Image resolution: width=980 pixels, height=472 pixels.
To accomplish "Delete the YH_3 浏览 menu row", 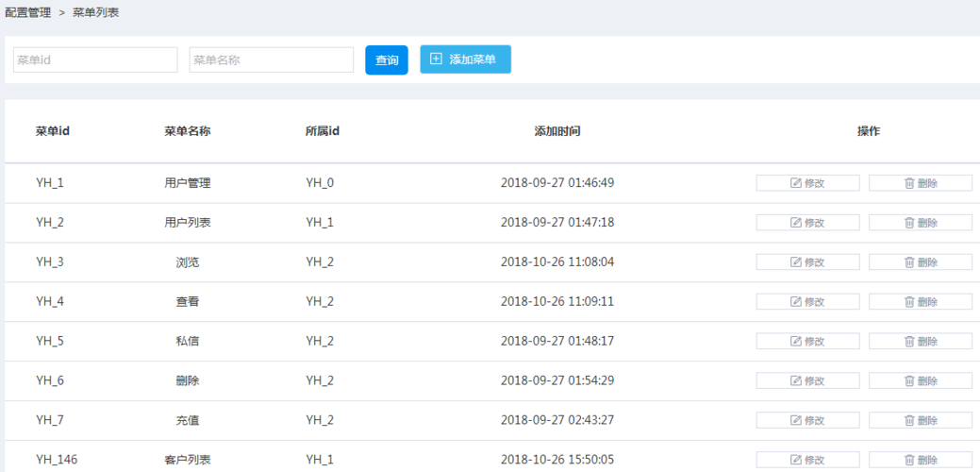I will click(920, 262).
